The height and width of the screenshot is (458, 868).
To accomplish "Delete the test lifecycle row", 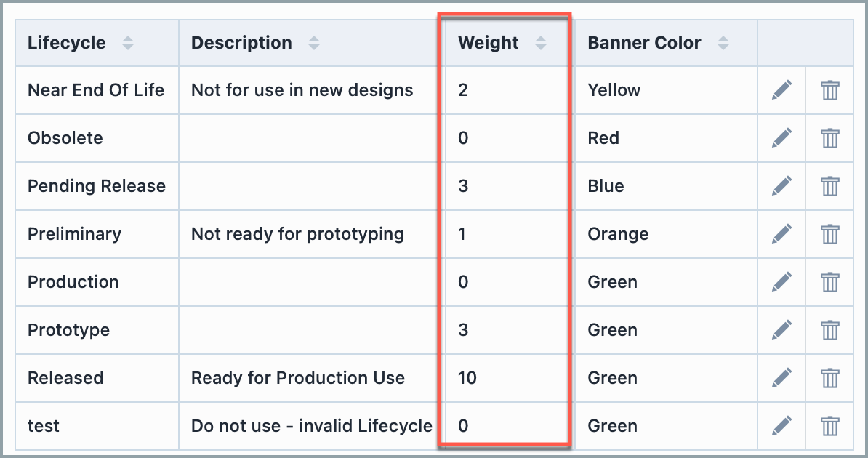I will click(x=829, y=426).
